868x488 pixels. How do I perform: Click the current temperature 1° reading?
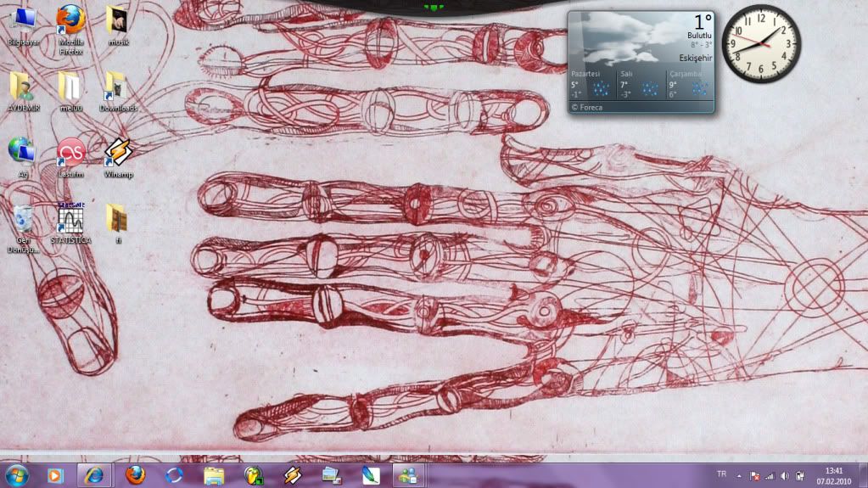[x=703, y=22]
